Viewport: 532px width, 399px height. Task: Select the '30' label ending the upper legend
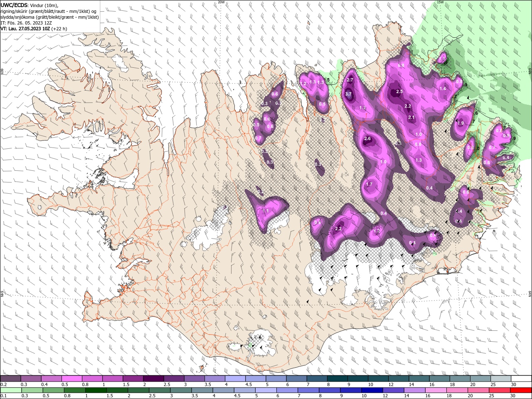514,384
